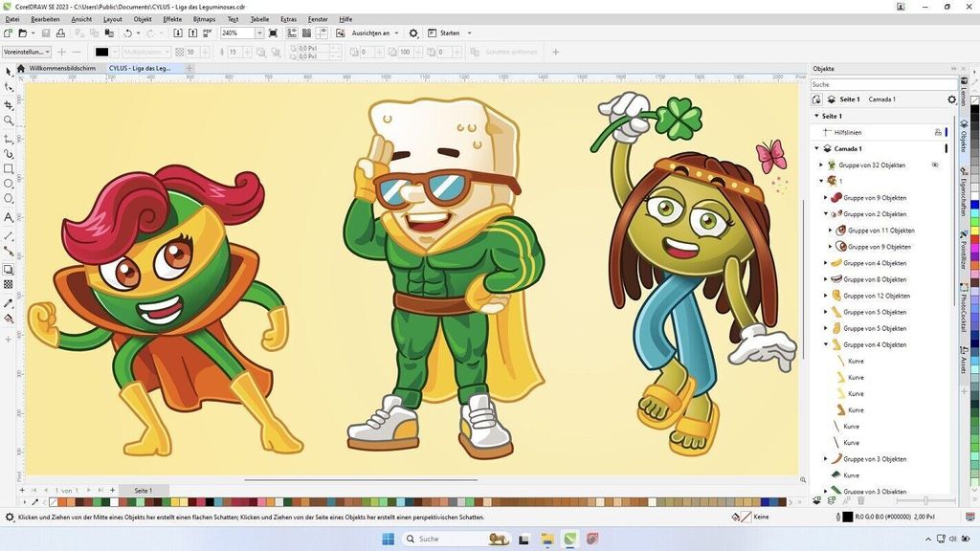Screen dimensions: 980x551
Task: Pick blue swatch in right color palette
Action: tap(974, 205)
